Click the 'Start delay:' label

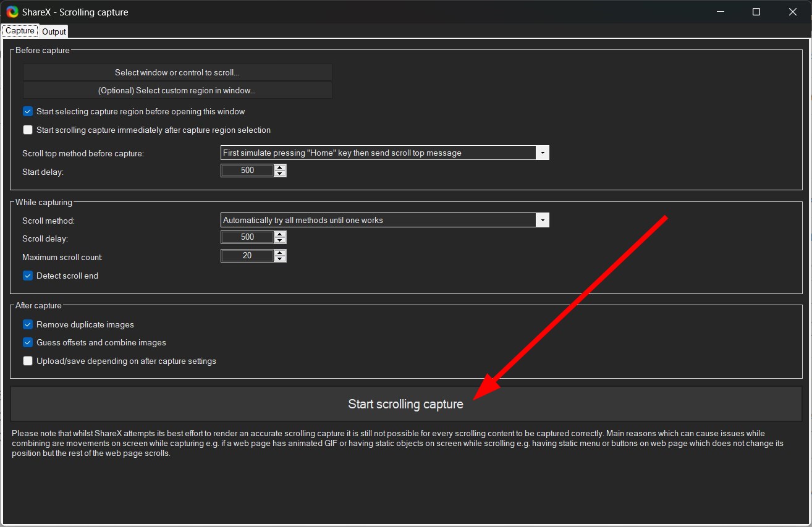click(43, 172)
